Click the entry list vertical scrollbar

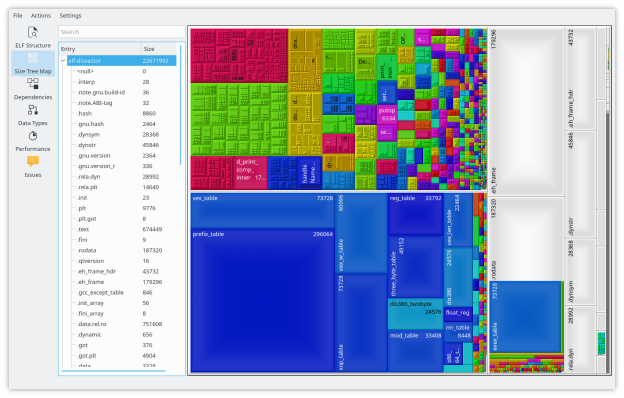click(181, 105)
